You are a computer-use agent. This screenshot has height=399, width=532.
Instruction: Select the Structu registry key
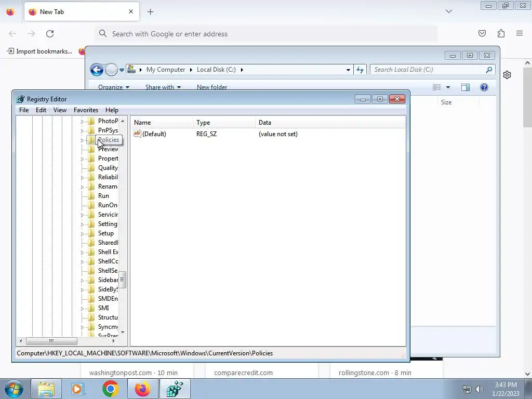108,317
